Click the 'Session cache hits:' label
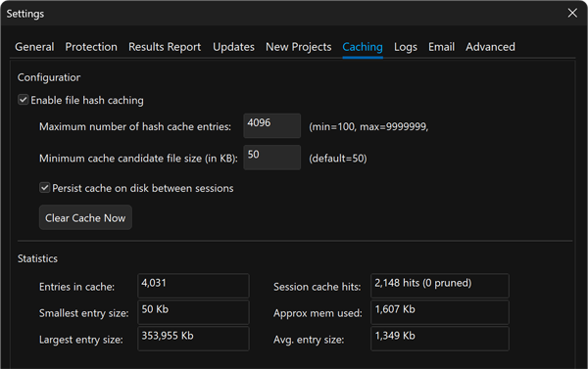This screenshot has height=369, width=588. click(x=318, y=287)
